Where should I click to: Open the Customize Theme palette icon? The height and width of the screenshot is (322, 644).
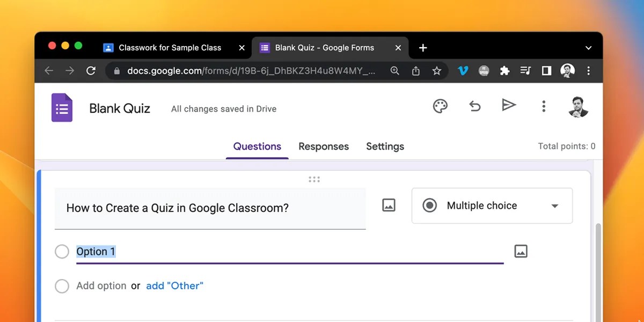click(440, 106)
